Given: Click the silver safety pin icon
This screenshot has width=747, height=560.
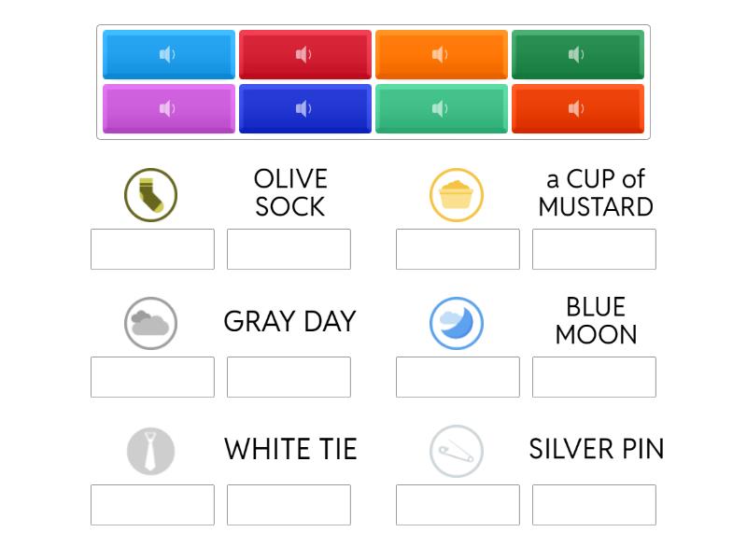Looking at the screenshot, I should pos(457,451).
